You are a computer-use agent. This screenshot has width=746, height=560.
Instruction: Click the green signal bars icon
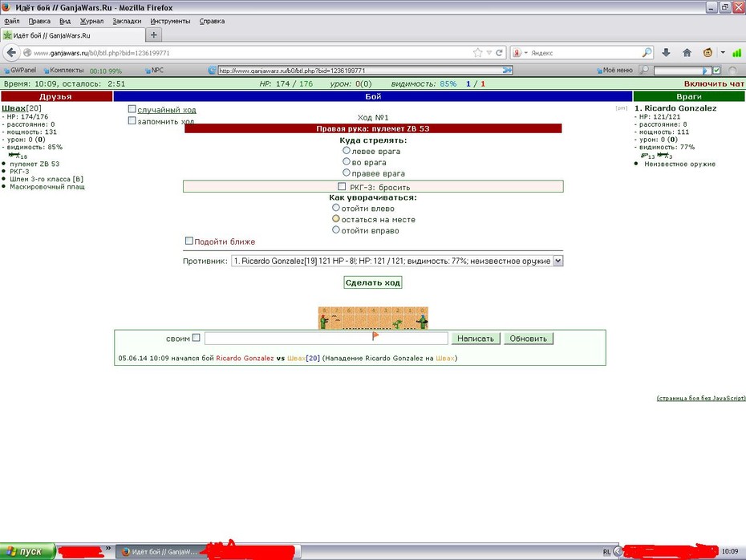pyautogui.click(x=736, y=53)
